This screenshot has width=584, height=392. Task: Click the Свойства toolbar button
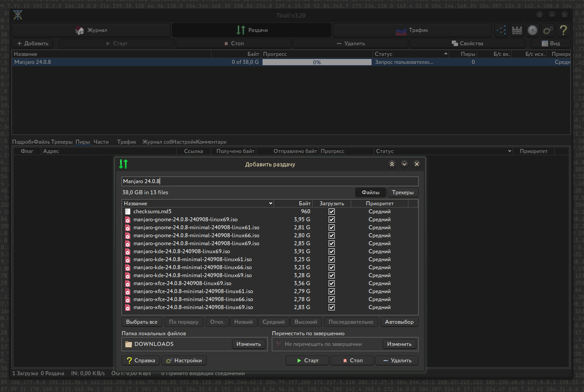pyautogui.click(x=467, y=43)
